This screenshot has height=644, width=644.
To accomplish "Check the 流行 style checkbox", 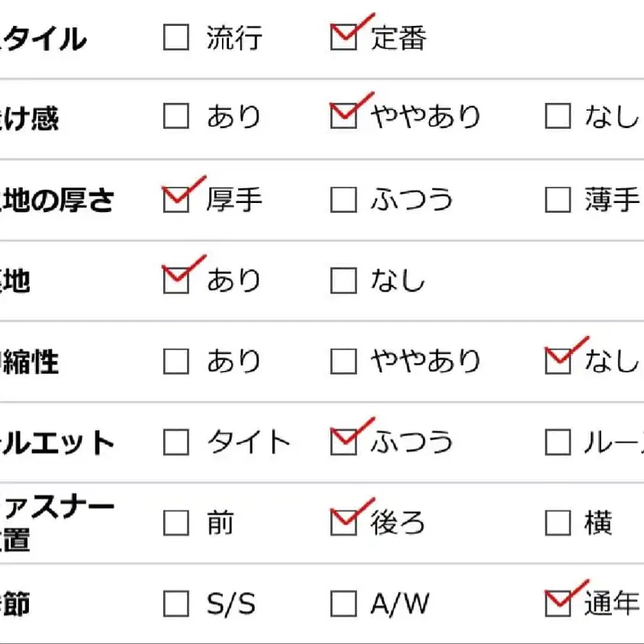I will point(176,37).
